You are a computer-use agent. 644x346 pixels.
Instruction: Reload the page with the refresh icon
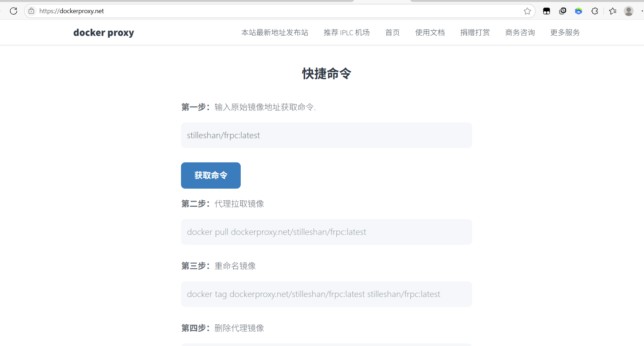coord(14,11)
